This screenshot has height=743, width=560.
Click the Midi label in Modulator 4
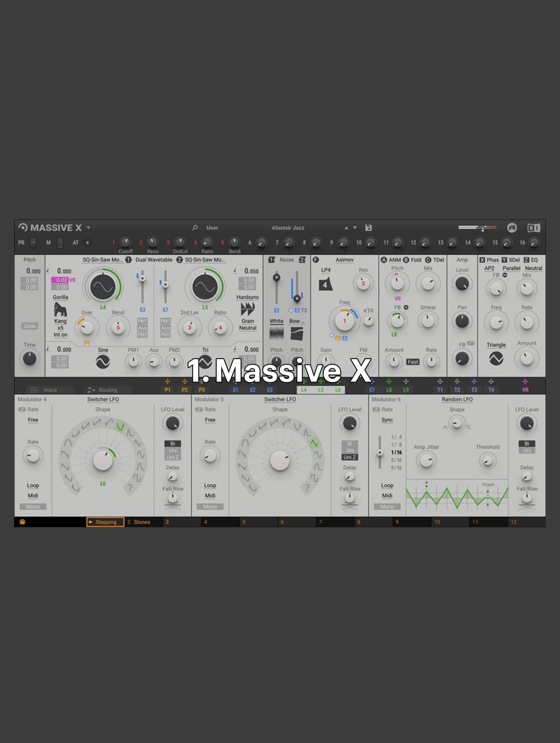point(33,496)
